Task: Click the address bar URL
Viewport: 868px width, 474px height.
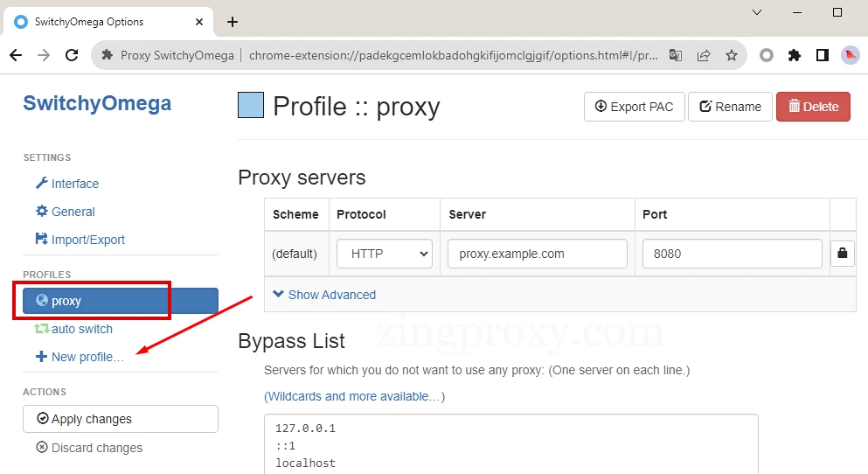Action: click(x=454, y=55)
